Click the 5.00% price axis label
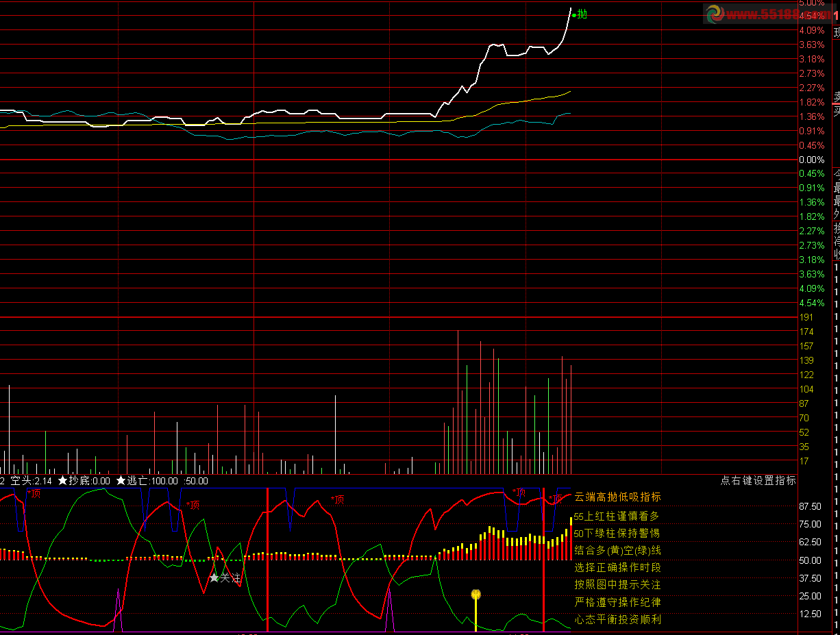The height and width of the screenshot is (635, 840). pyautogui.click(x=812, y=3)
